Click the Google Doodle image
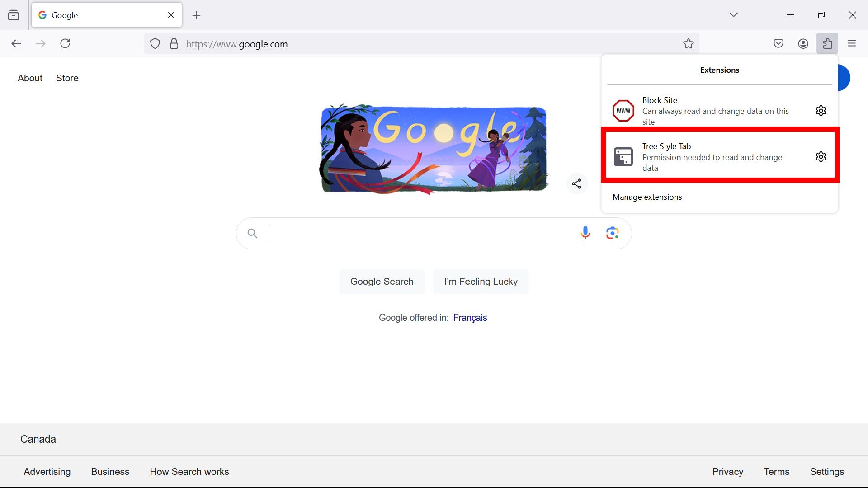This screenshot has height=488, width=868. [434, 149]
